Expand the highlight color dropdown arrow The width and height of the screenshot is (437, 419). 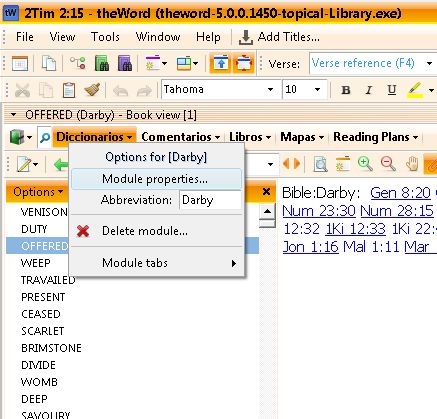431,90
